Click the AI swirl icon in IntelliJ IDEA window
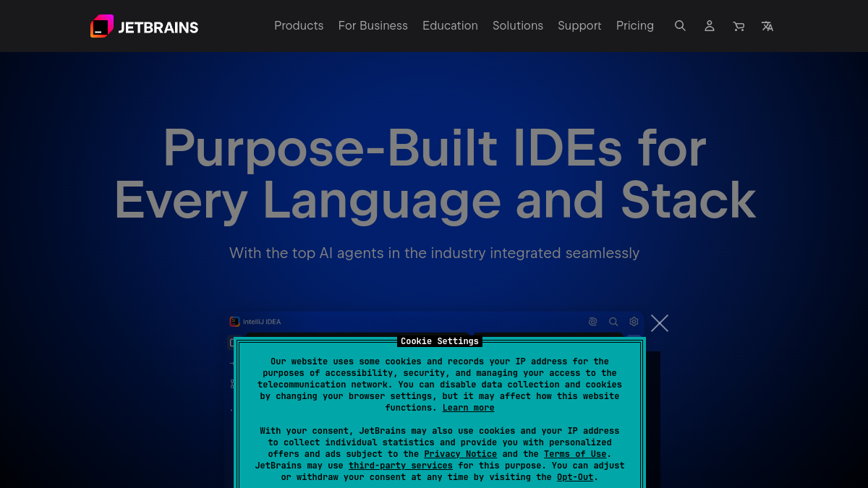The image size is (868, 488). [x=592, y=322]
